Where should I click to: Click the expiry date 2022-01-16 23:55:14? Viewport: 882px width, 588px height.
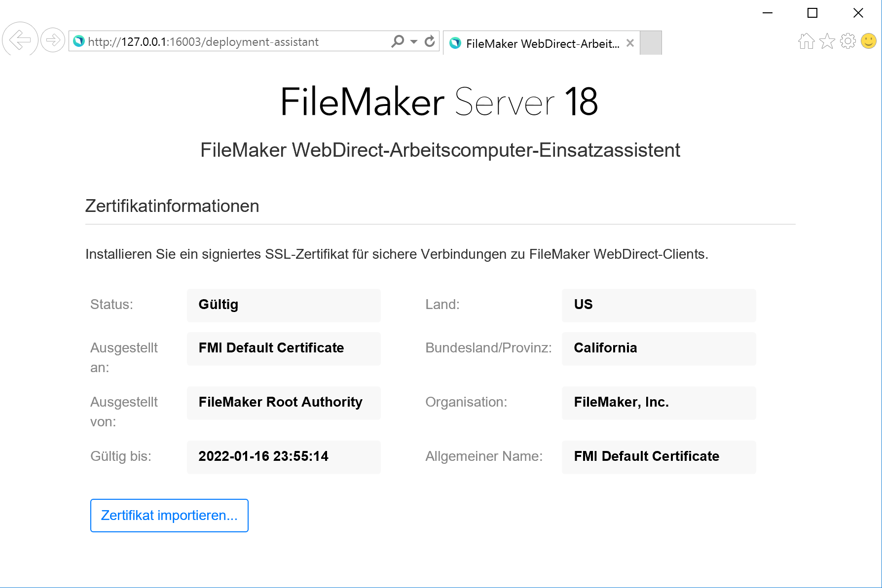(284, 457)
